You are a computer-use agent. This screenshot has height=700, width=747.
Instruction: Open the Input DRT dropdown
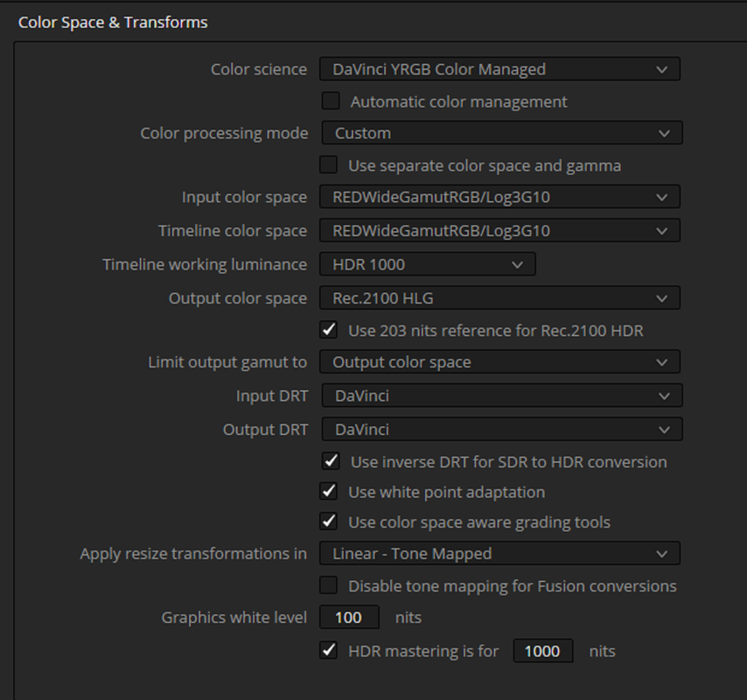[x=502, y=395]
